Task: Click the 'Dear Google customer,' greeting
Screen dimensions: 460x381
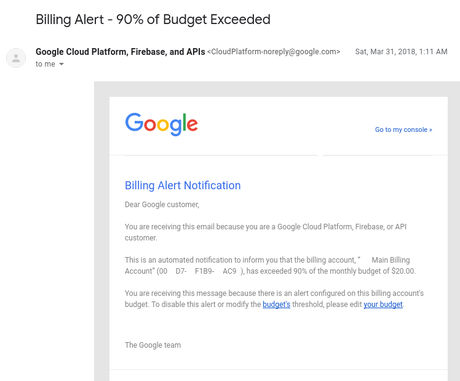Action: click(x=162, y=204)
